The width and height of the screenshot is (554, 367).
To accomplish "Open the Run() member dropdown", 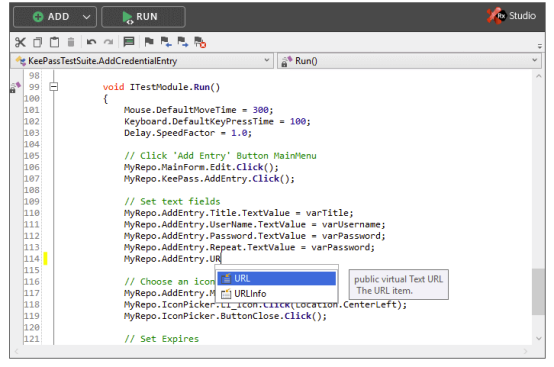I will (x=409, y=61).
